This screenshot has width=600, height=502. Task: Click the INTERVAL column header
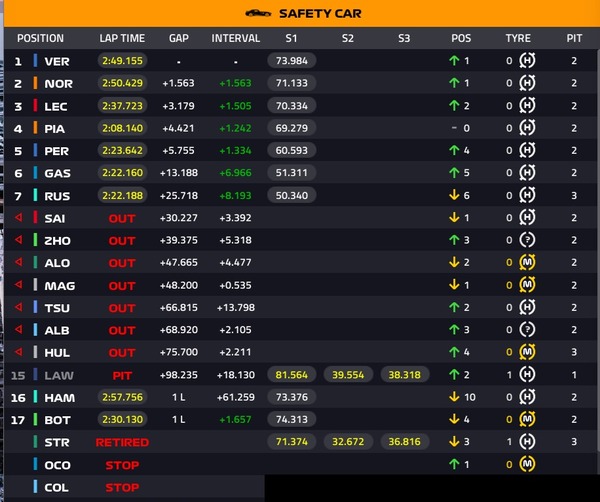coord(235,38)
